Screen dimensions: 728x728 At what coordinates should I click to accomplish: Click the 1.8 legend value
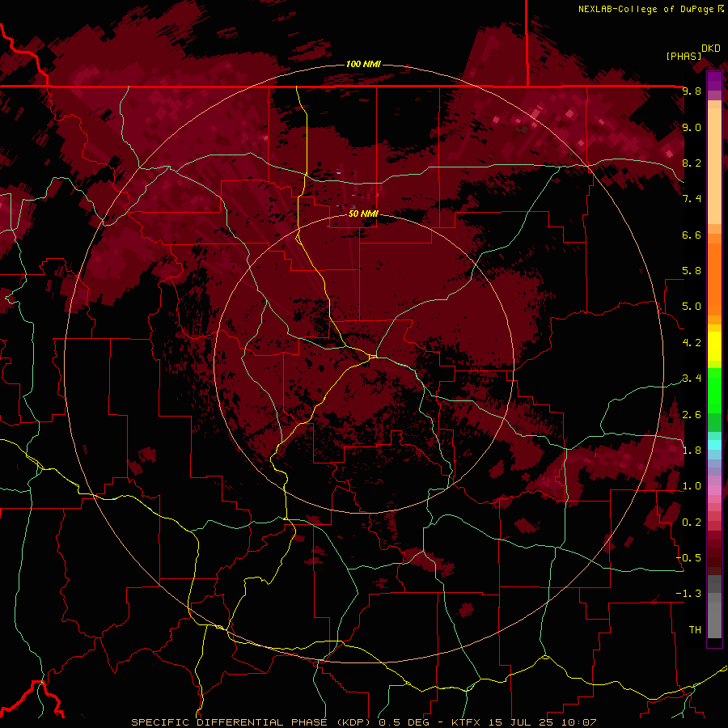coord(692,451)
